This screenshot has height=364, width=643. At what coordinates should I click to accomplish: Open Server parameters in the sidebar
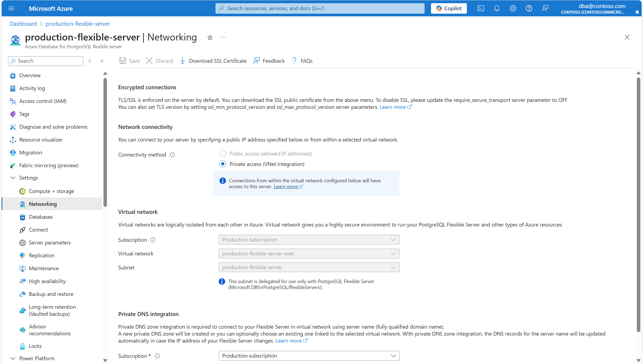(50, 243)
